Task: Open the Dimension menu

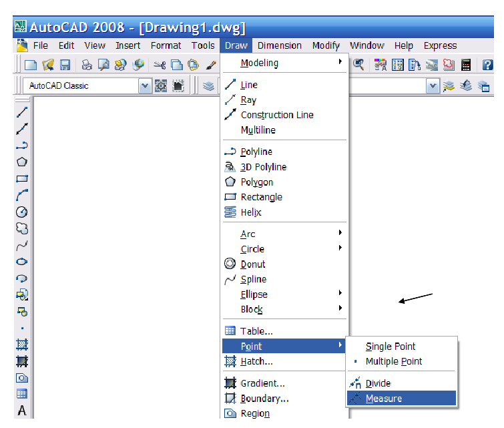Action: coord(280,45)
